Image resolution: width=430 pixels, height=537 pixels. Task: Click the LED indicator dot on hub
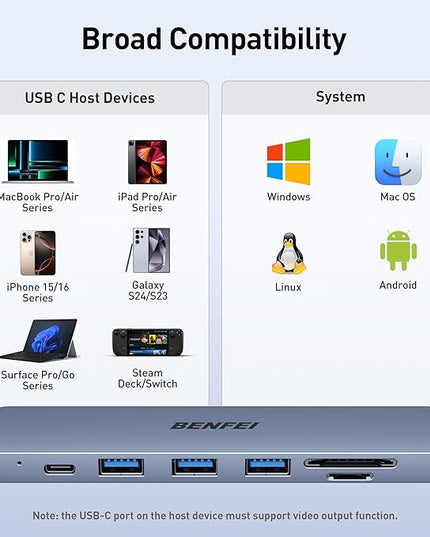click(x=19, y=463)
